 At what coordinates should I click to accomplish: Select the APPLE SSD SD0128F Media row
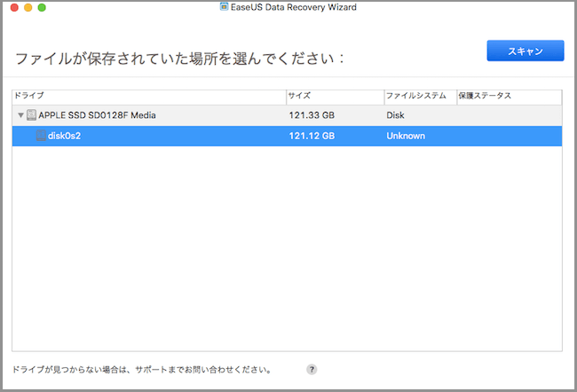(287, 115)
